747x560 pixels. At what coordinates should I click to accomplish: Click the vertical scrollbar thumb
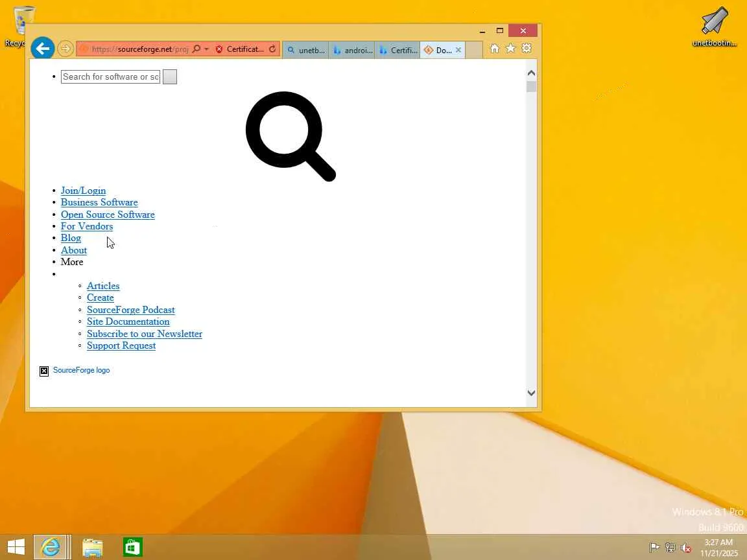[531, 87]
